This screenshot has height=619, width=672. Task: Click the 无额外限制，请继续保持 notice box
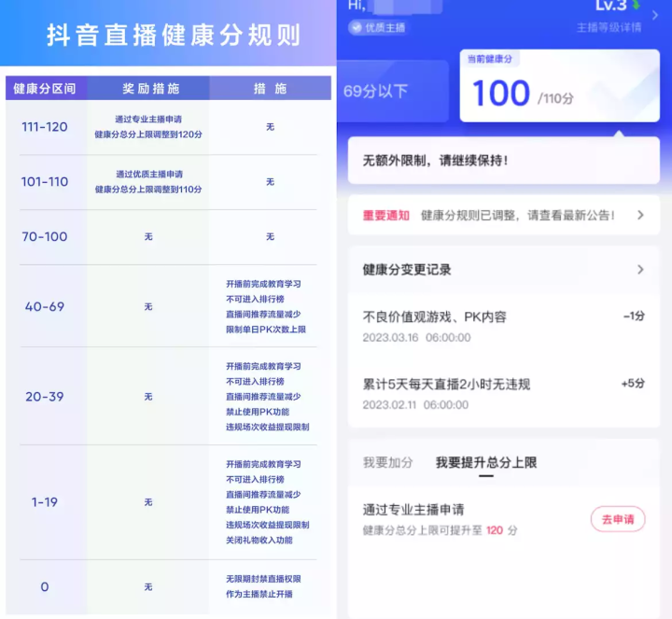tap(503, 161)
